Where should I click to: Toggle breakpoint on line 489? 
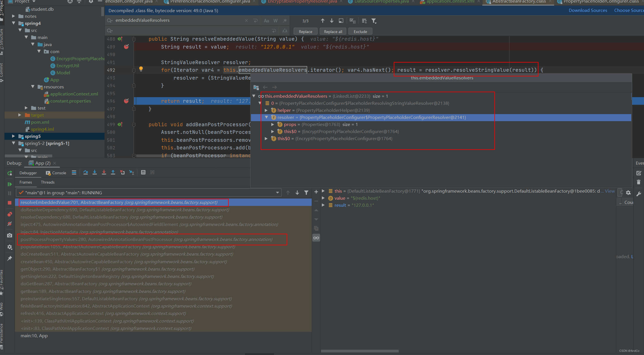click(x=126, y=47)
